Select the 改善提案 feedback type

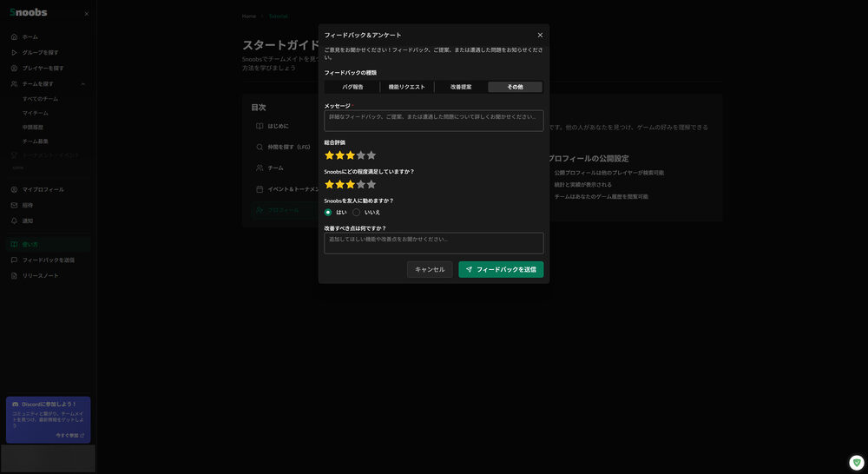coord(461,87)
